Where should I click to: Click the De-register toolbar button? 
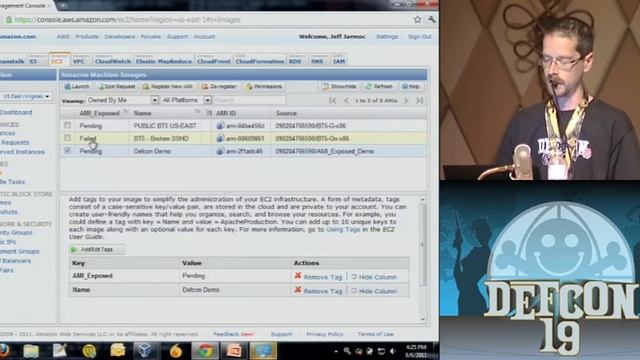point(219,87)
